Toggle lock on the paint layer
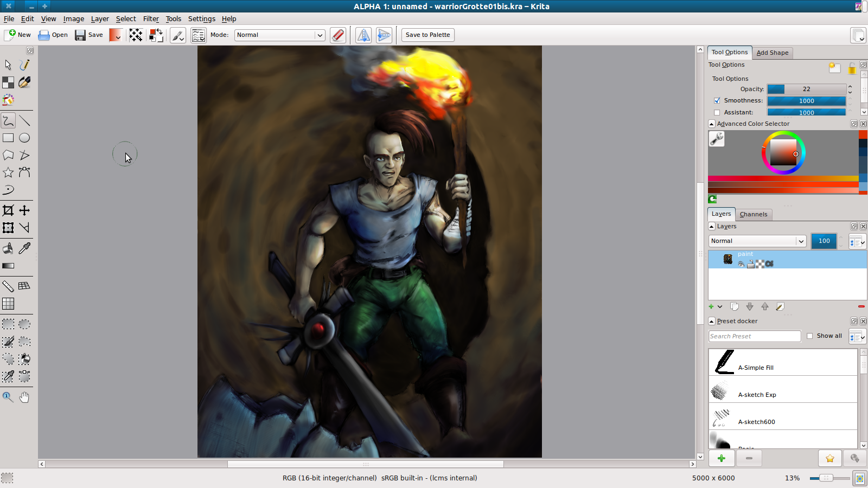Viewport: 868px width, 488px height. tap(751, 264)
